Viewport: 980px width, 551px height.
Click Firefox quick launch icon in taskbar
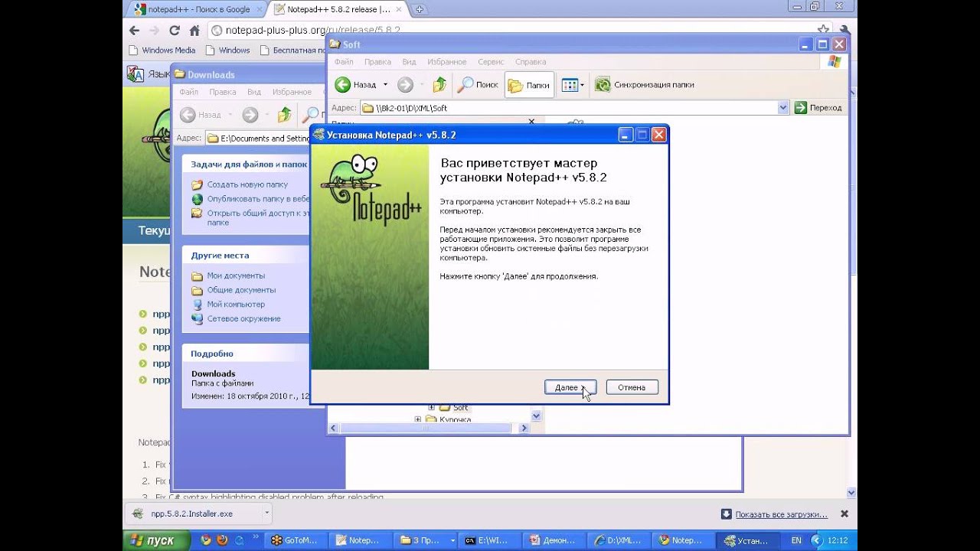click(222, 540)
